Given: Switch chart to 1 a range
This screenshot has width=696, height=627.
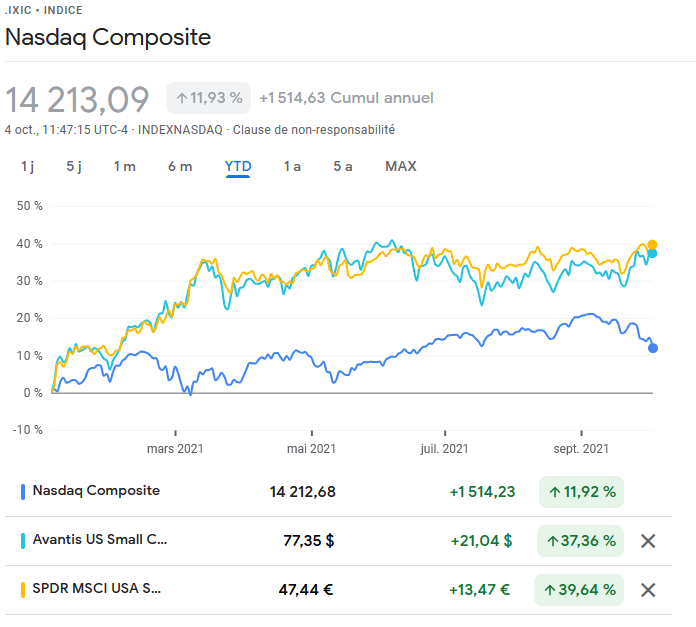Looking at the screenshot, I should [292, 166].
